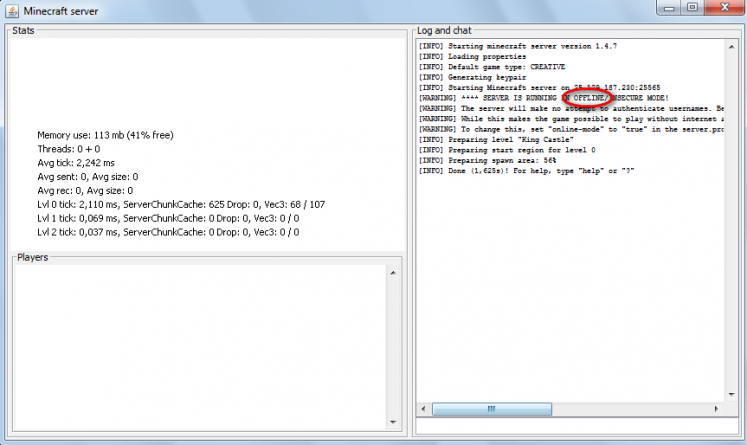Click log line "Starting minecraft server version 1.4.7"
747x445 pixels.
pyautogui.click(x=518, y=46)
